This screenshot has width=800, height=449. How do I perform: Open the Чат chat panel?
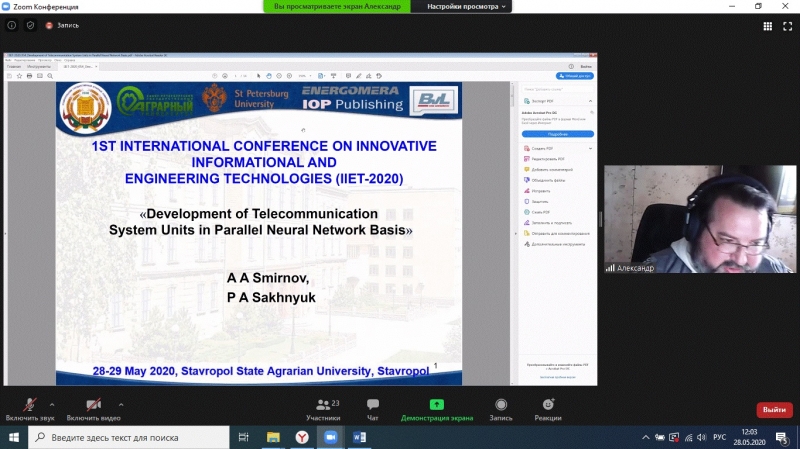372,410
